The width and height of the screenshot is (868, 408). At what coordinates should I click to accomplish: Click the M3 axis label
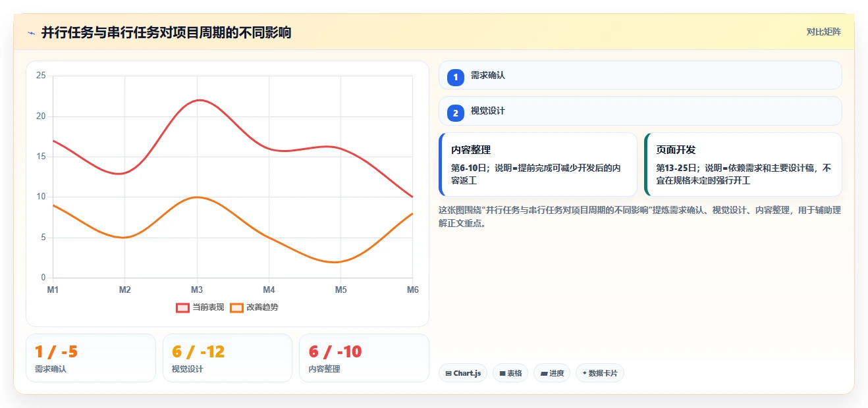(x=197, y=290)
